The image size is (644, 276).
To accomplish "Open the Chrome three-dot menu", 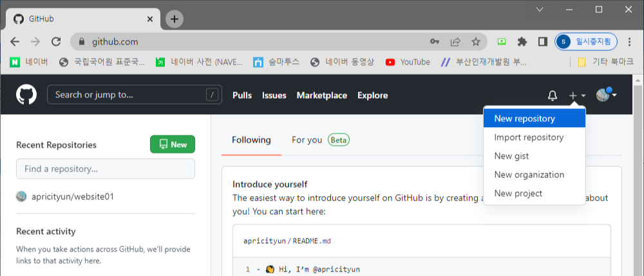I will pyautogui.click(x=630, y=41).
